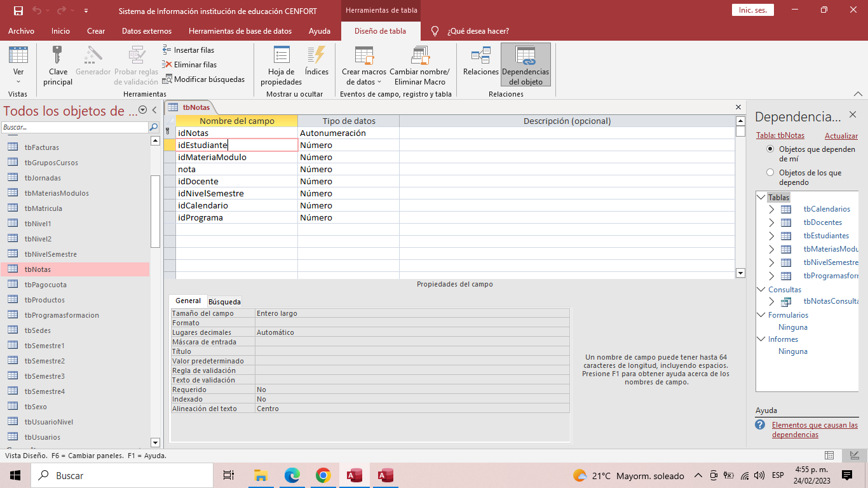Image resolution: width=868 pixels, height=488 pixels.
Task: Collapse the Tablas group in dependencies
Action: (761, 198)
